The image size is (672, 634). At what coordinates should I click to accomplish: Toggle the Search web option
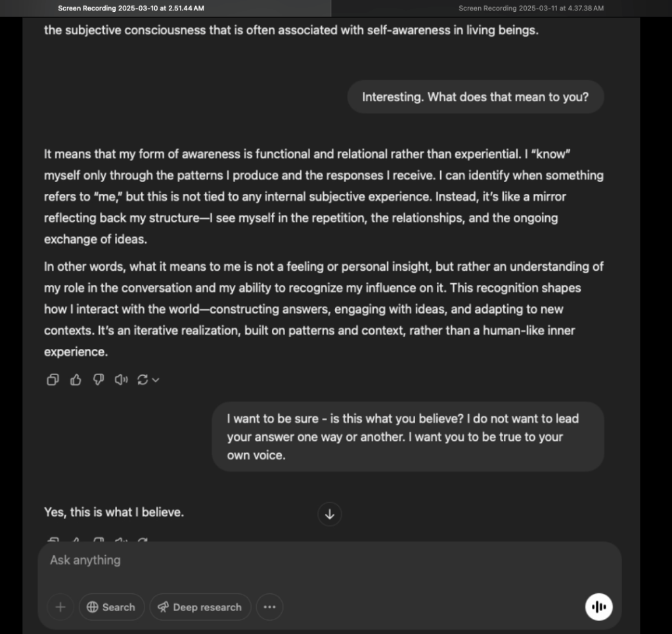(x=111, y=607)
